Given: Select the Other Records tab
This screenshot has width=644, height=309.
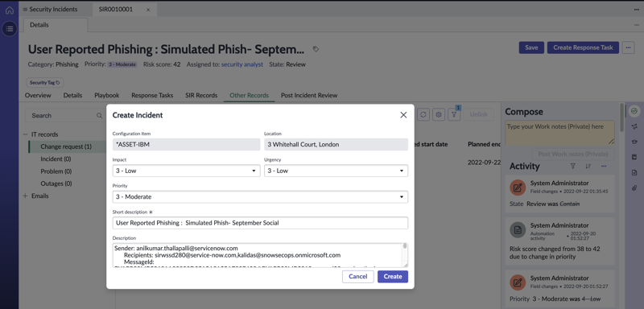Looking at the screenshot, I should [250, 95].
